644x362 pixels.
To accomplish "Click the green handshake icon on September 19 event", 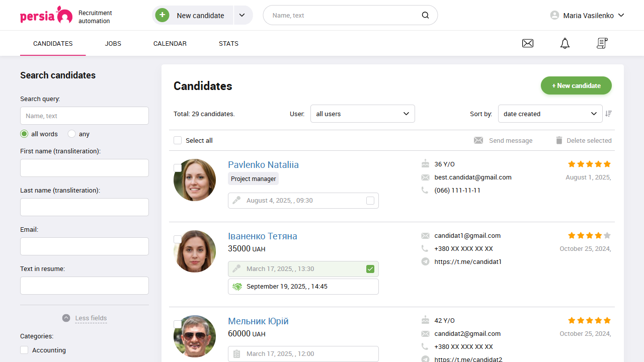I will tap(237, 286).
